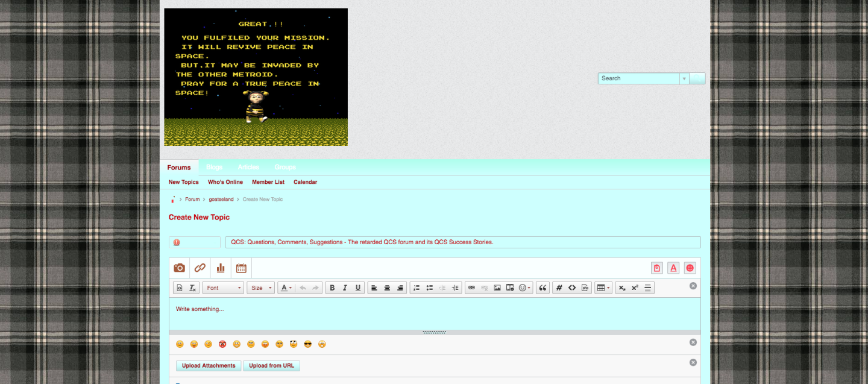Open the poll bar chart icon
Viewport: 868px width, 384px height.
[221, 268]
